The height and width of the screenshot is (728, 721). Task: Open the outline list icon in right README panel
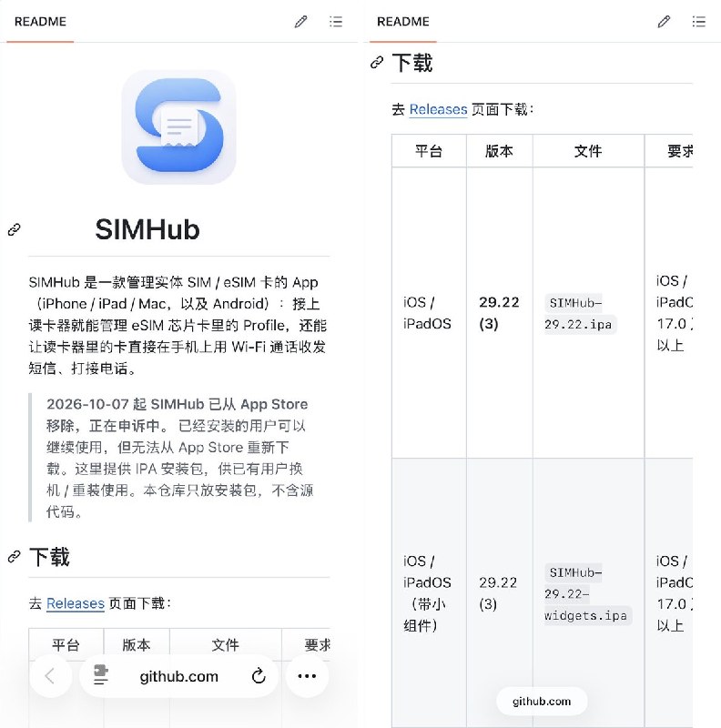coord(699,21)
